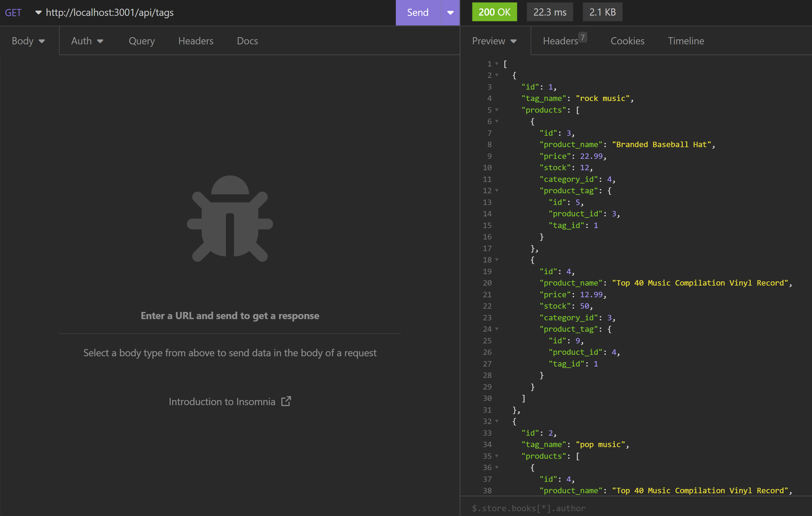Collapse the root JSON array on line 1
Image resolution: width=812 pixels, height=516 pixels.
click(x=496, y=64)
